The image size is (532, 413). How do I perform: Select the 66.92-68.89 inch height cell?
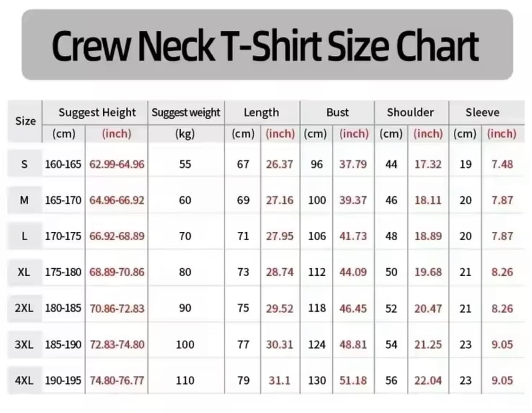(117, 236)
